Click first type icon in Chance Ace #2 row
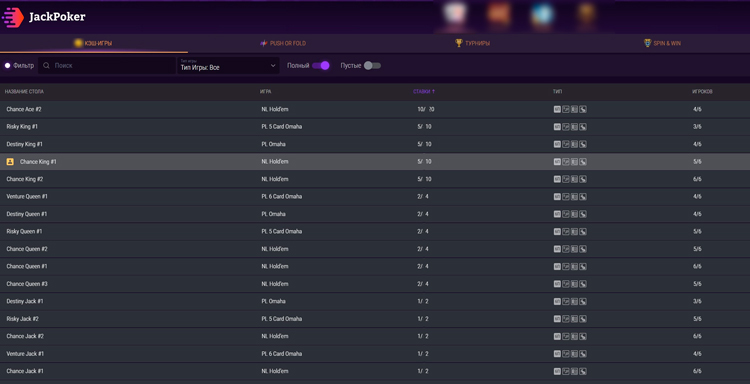This screenshot has height=384, width=750. click(x=557, y=110)
